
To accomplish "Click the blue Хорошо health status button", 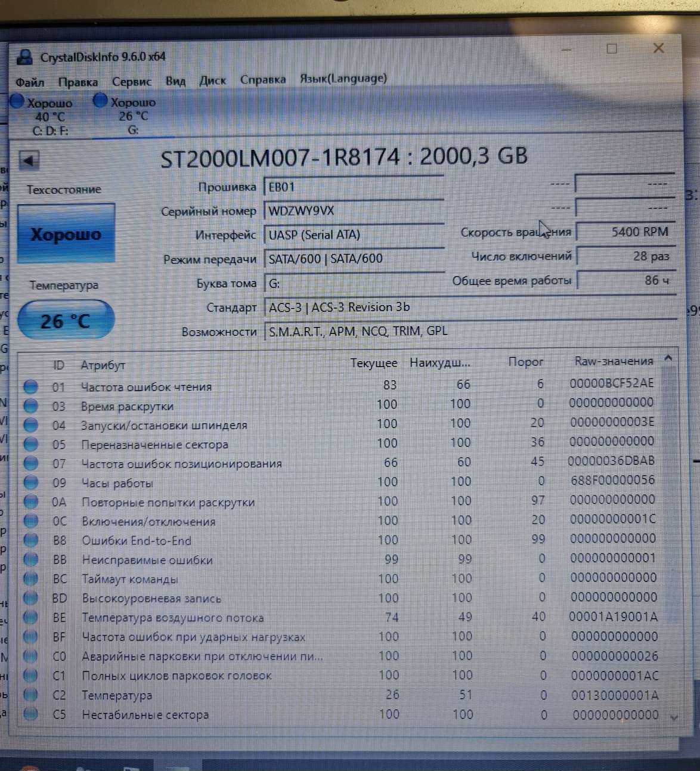I will point(66,234).
